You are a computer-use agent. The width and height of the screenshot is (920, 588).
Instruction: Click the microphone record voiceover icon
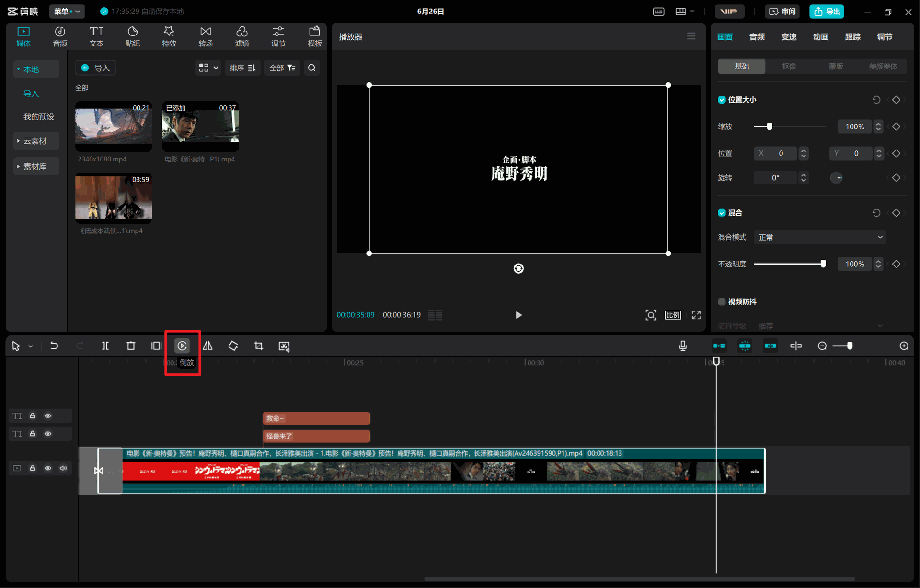(x=683, y=346)
